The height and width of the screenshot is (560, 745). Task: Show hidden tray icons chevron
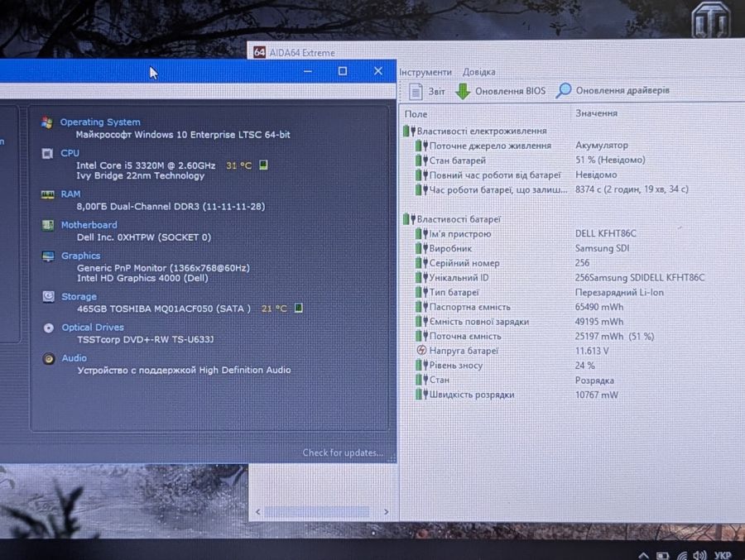(643, 555)
